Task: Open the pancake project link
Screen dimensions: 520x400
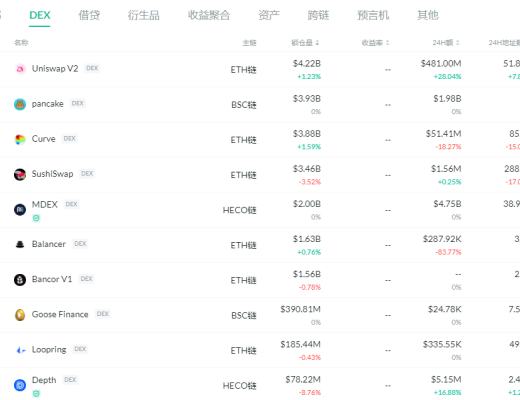Action: pos(48,104)
